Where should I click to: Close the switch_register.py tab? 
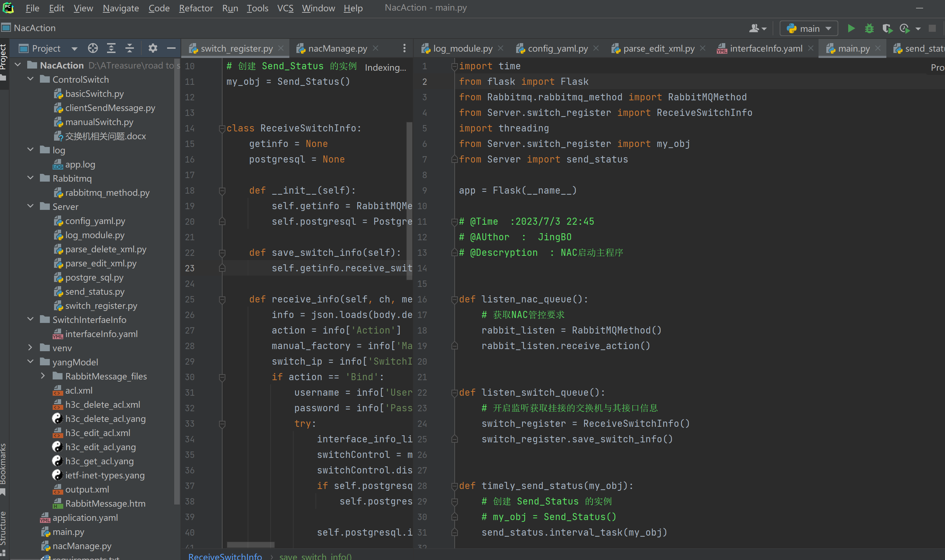pyautogui.click(x=280, y=48)
